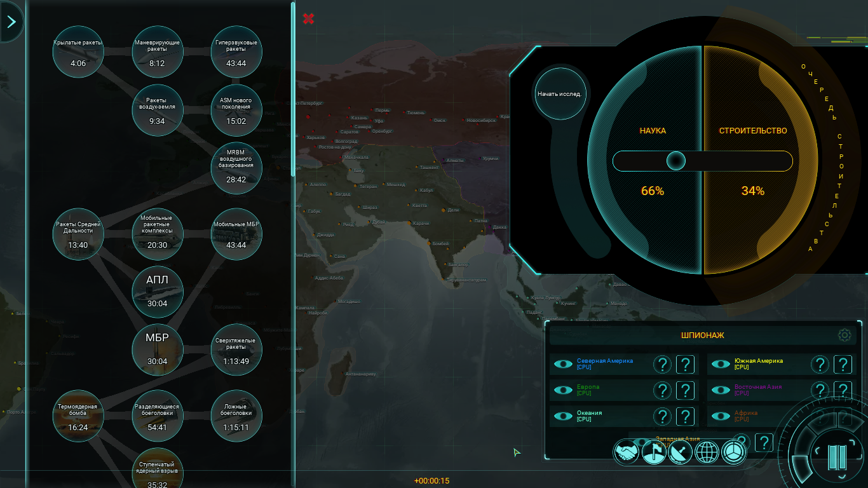Pause the game with pause button

point(837,458)
